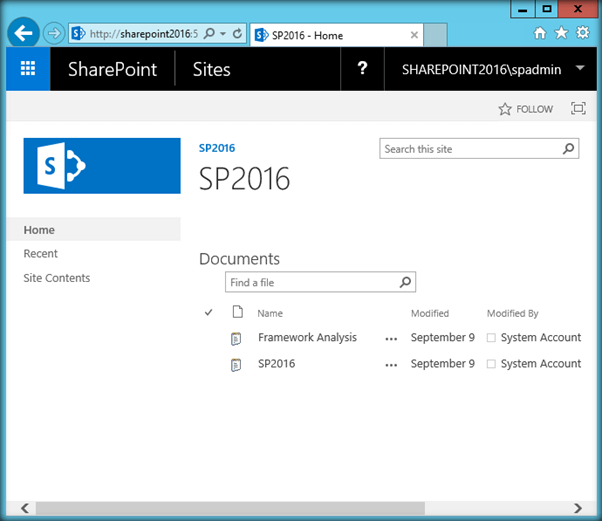Image resolution: width=602 pixels, height=521 pixels.
Task: Open ellipsis menu for SP2016 document
Action: tap(391, 365)
